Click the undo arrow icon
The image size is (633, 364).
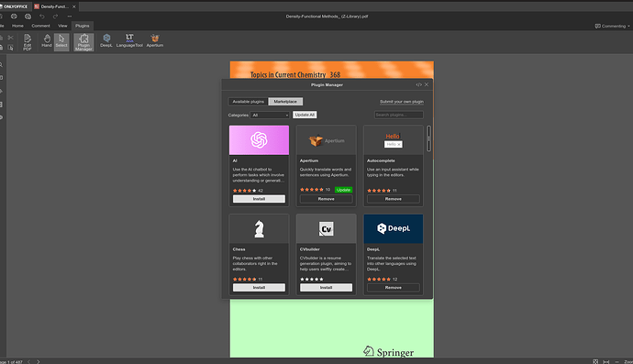(42, 17)
